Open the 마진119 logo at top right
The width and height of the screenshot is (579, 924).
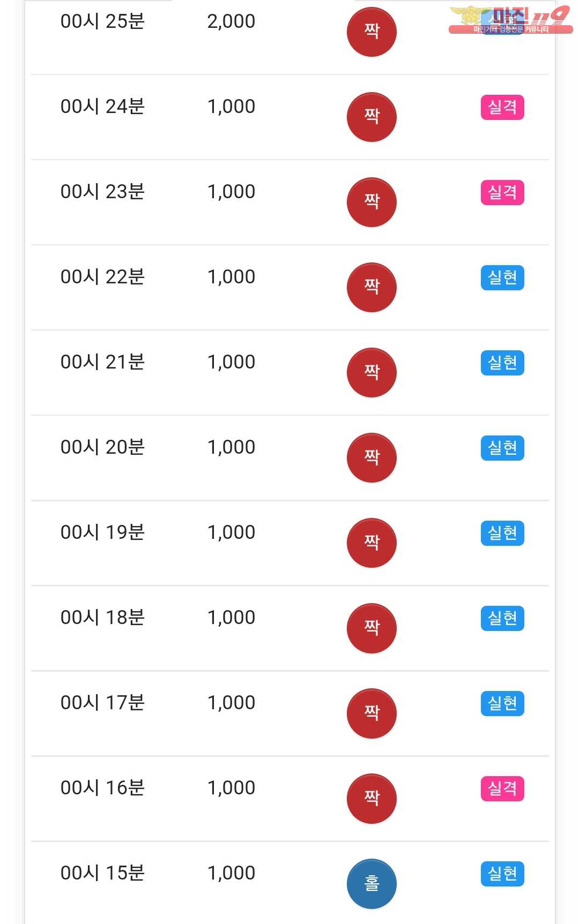tap(510, 20)
